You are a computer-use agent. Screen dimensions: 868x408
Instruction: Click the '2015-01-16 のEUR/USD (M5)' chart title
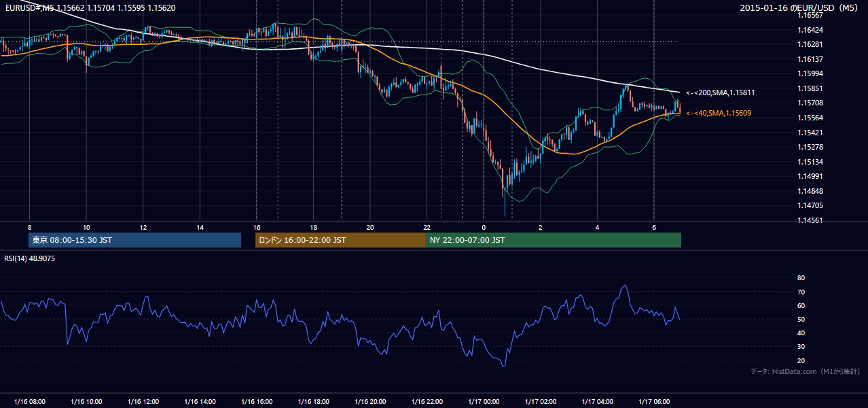(x=800, y=8)
